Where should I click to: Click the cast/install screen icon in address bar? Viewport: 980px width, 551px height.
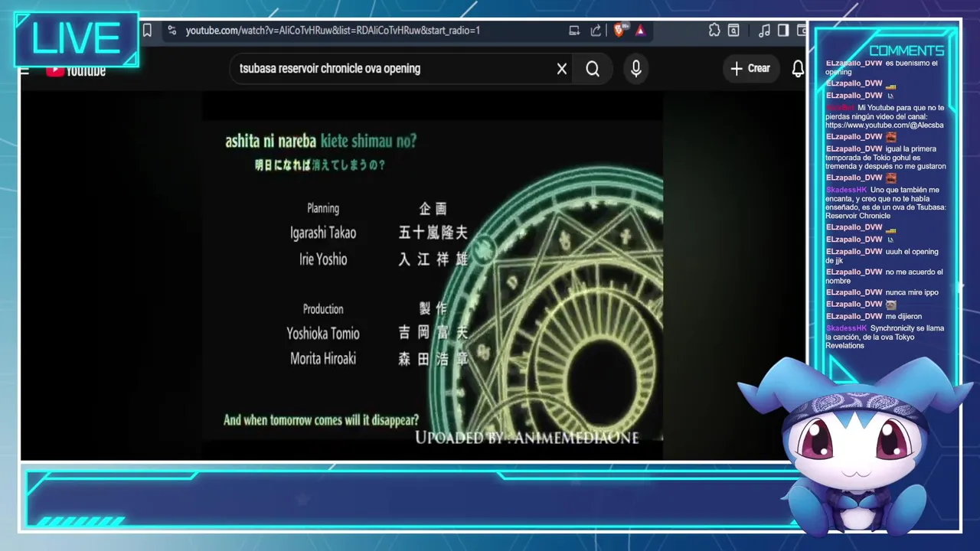[574, 31]
